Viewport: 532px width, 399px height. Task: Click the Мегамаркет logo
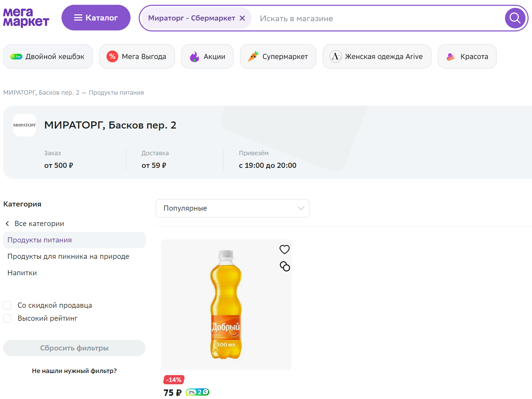coord(26,18)
